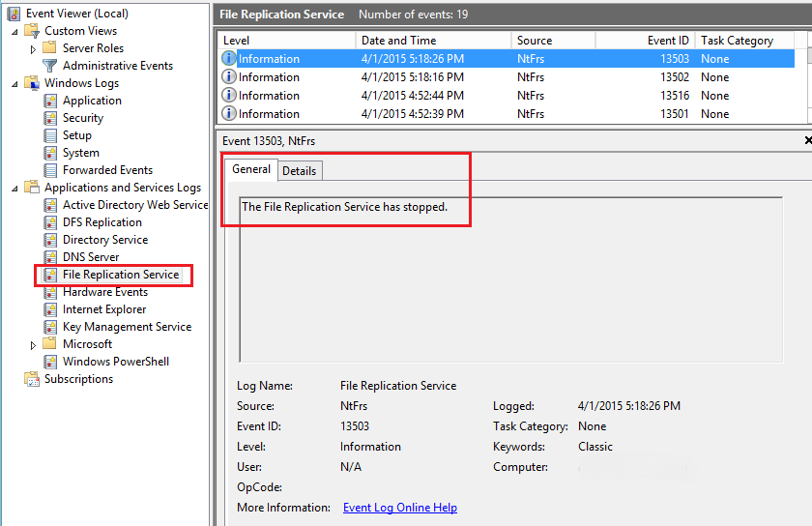This screenshot has width=812, height=526.
Task: Click the Keywords value Classic
Action: [x=595, y=447]
